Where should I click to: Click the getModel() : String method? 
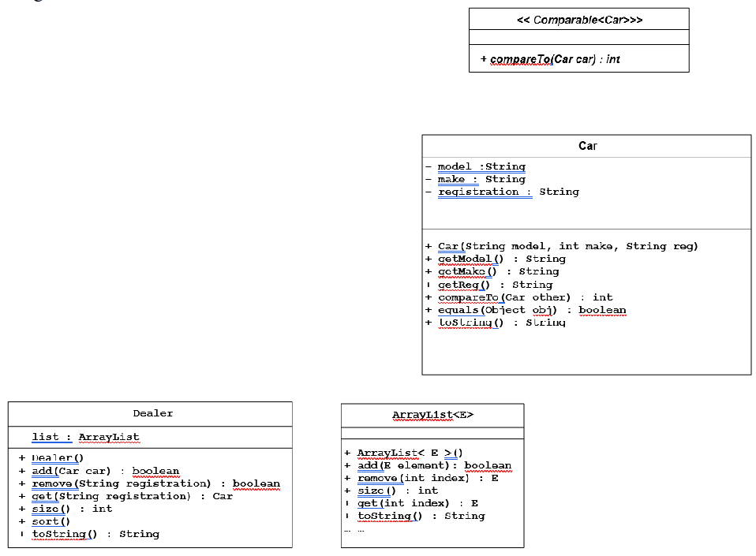[496, 258]
